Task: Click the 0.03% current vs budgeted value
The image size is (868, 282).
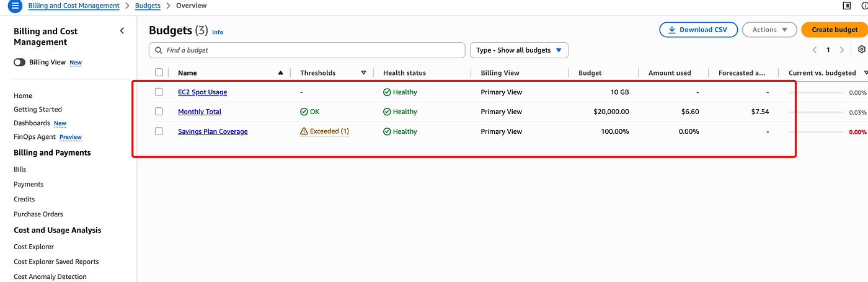Action: [x=857, y=112]
